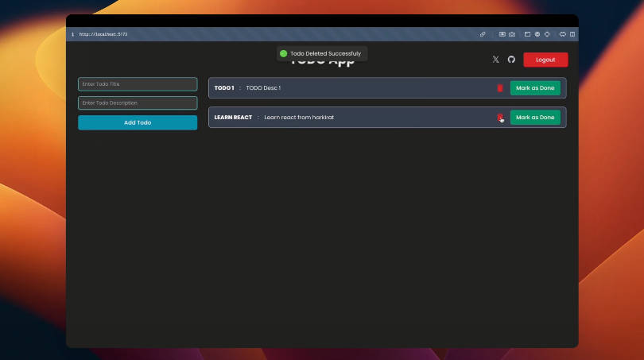Delete the LEARN REACT todo via trash icon
Image resolution: width=644 pixels, height=360 pixels.
500,118
